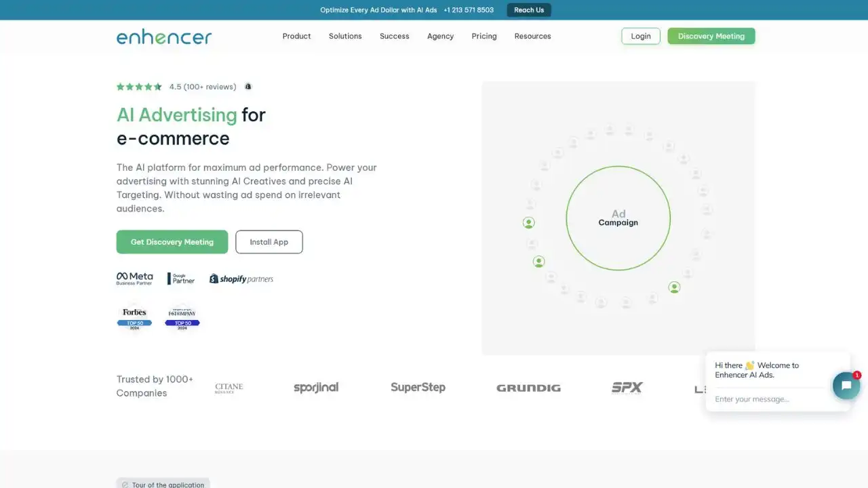Click the Shopify icon beside reviews
Viewport: 868px width, 488px height.
(248, 87)
